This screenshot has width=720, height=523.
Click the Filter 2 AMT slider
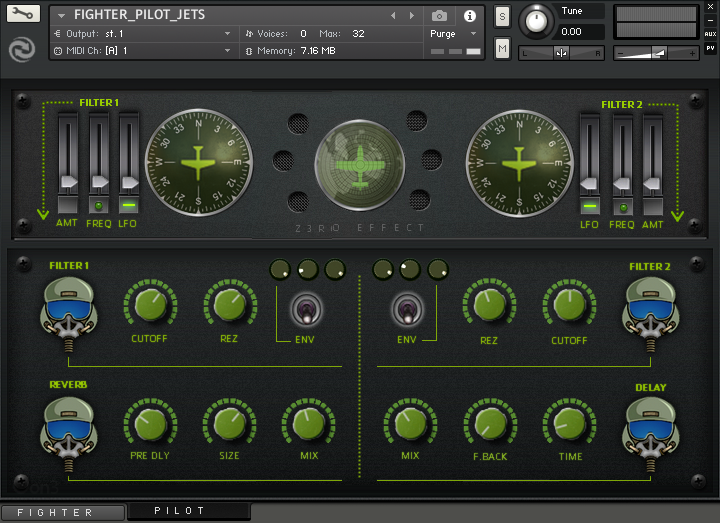click(x=652, y=155)
